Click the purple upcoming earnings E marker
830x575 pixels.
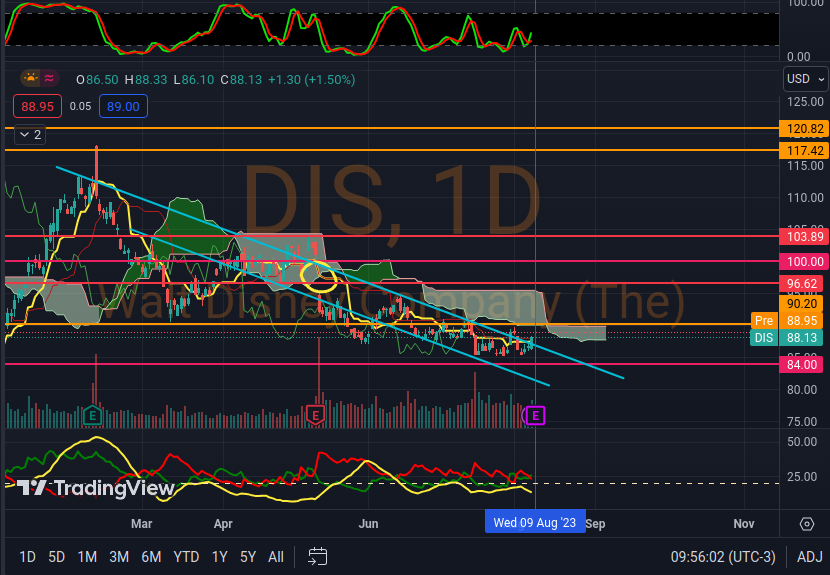coord(535,416)
